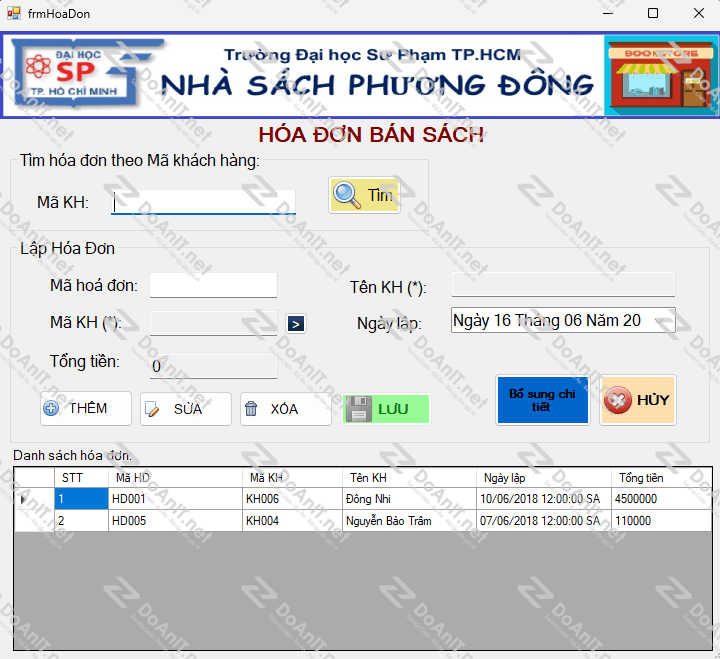Viewport: 720px width, 659px height.
Task: Click the frmHoaDon window icon in title bar
Action: pos(14,13)
